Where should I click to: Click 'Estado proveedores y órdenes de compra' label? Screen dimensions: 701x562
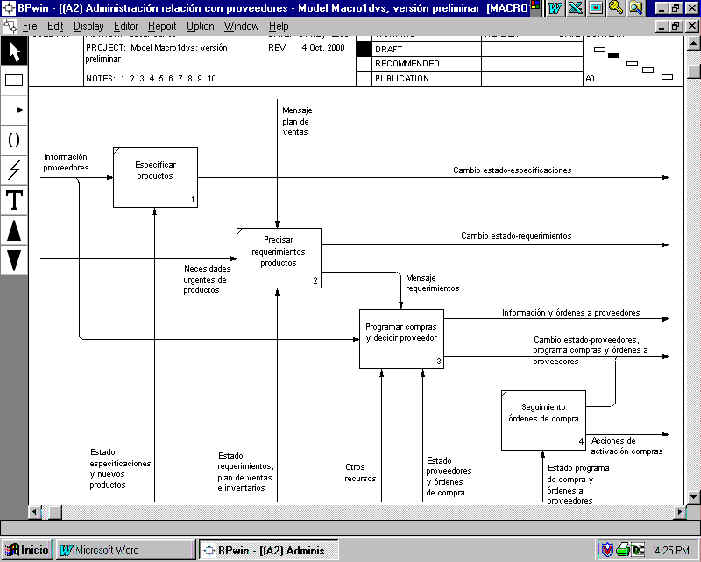coord(448,477)
